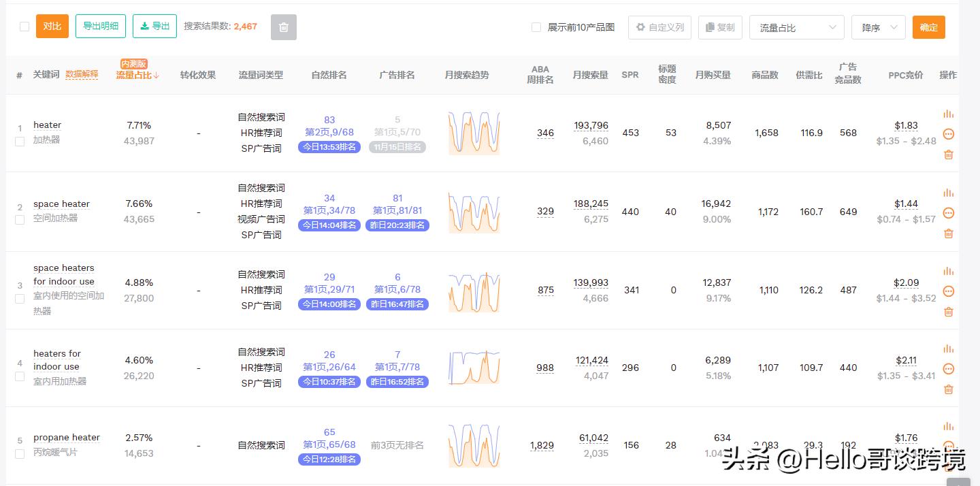The width and height of the screenshot is (980, 486).
Task: Open the 流量占比 sort field dropdown
Action: pos(796,27)
